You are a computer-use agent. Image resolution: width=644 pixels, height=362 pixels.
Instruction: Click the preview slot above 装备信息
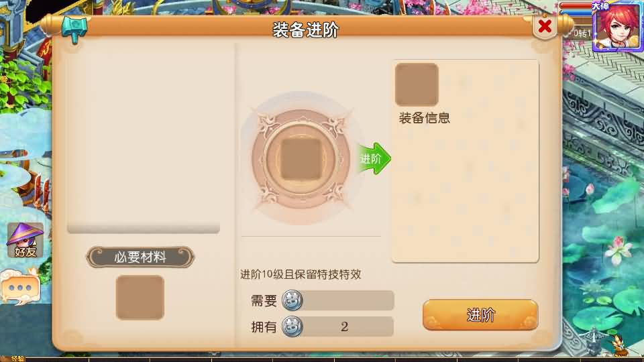coord(417,84)
